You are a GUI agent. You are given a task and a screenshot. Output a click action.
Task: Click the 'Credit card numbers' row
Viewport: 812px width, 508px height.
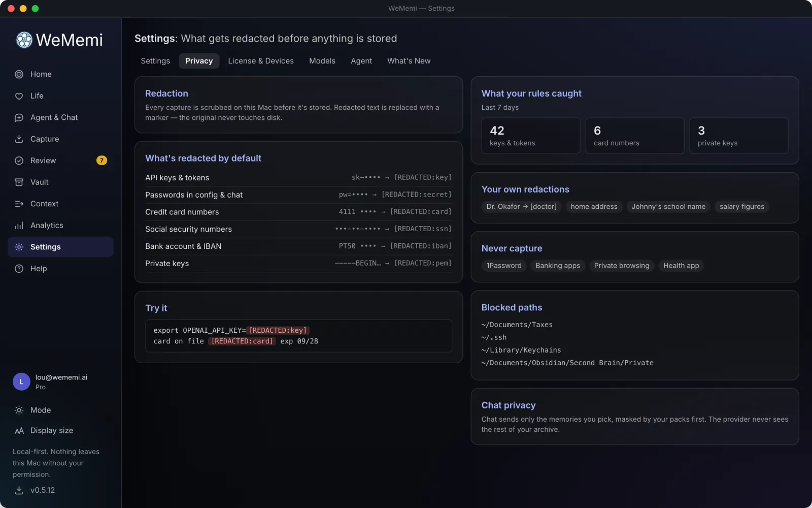tap(298, 212)
